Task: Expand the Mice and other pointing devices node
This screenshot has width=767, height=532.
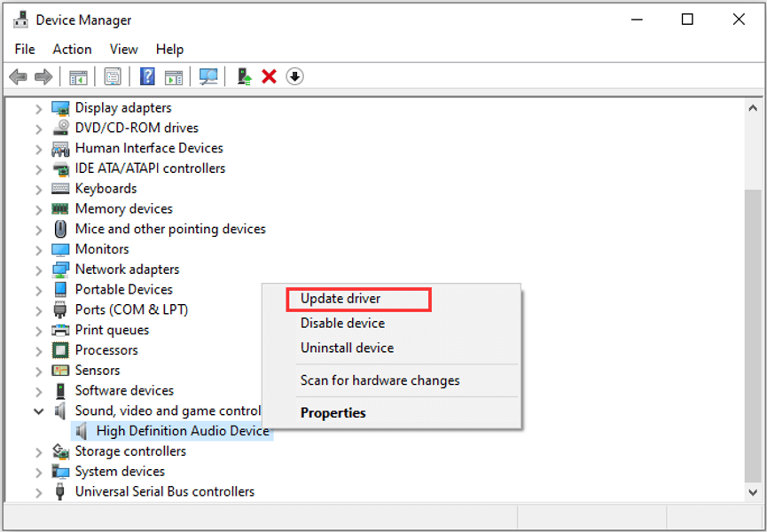Action: pyautogui.click(x=39, y=230)
